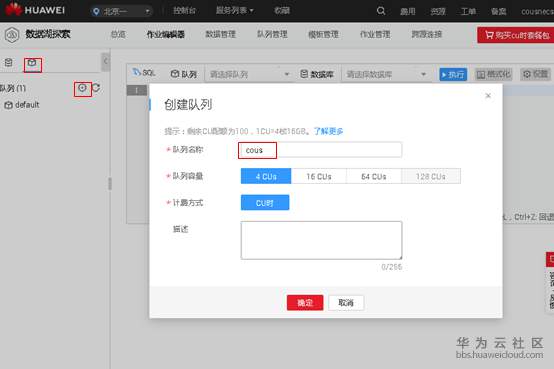This screenshot has width=554, height=369.
Task: Click 取消 to cancel the dialog
Action: point(346,303)
